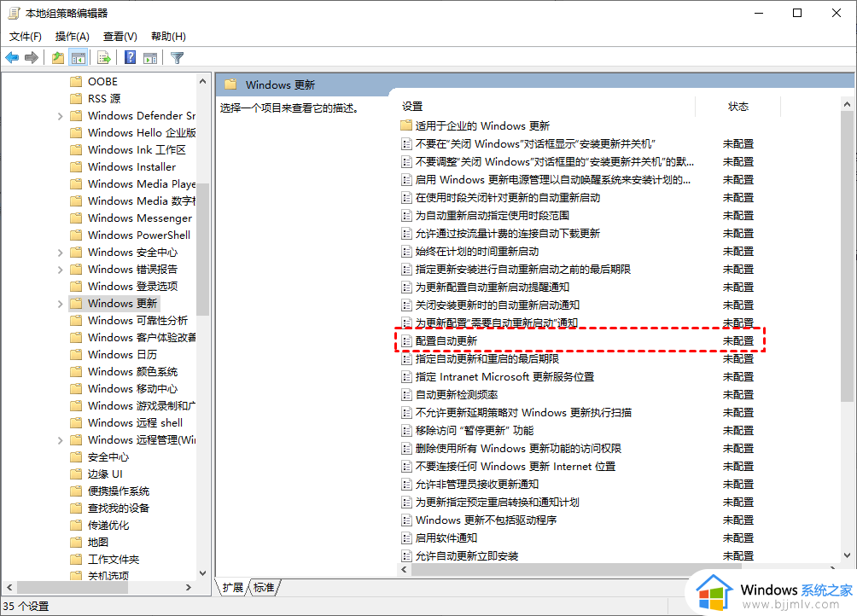The height and width of the screenshot is (616, 857).
Task: Select 关闭安装更新时的自动重新启动通知 setting
Action: pyautogui.click(x=498, y=305)
